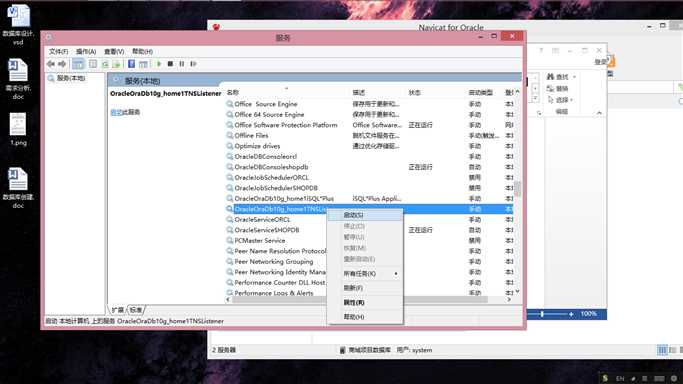Choose 启动(S) in the context menu
Viewport: 683px width, 384px height.
(x=365, y=215)
